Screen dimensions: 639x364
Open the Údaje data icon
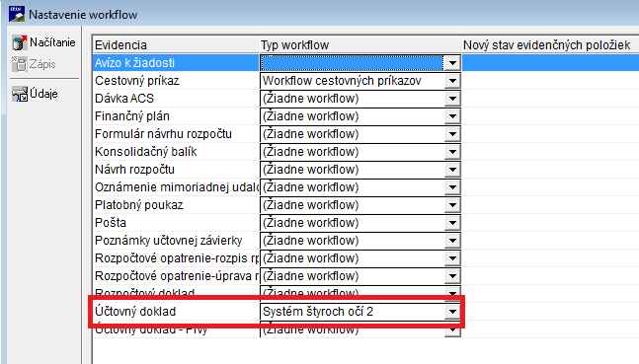point(19,94)
